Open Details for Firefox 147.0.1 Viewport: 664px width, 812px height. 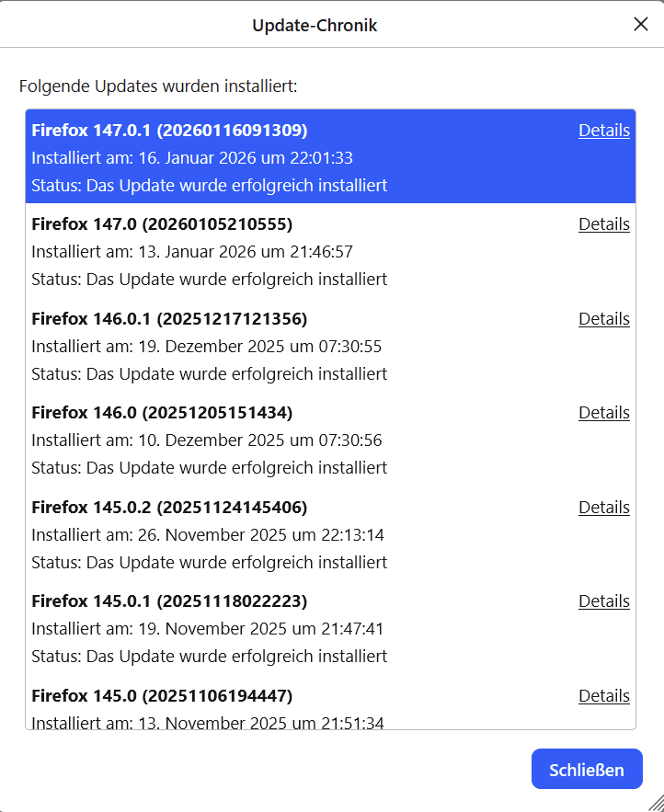pyautogui.click(x=603, y=131)
